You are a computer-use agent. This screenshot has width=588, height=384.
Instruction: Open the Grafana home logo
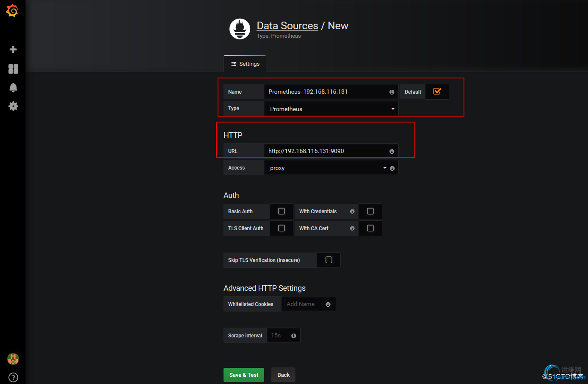coord(12,11)
